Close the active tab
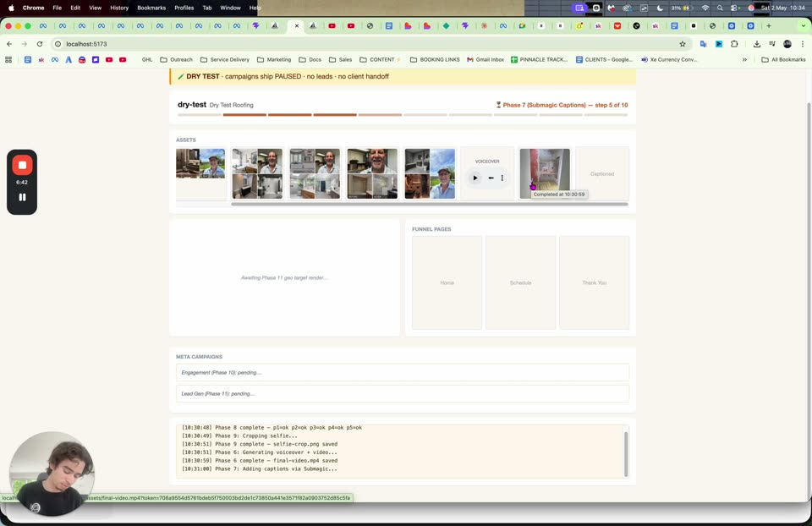The width and height of the screenshot is (812, 526). tap(297, 26)
